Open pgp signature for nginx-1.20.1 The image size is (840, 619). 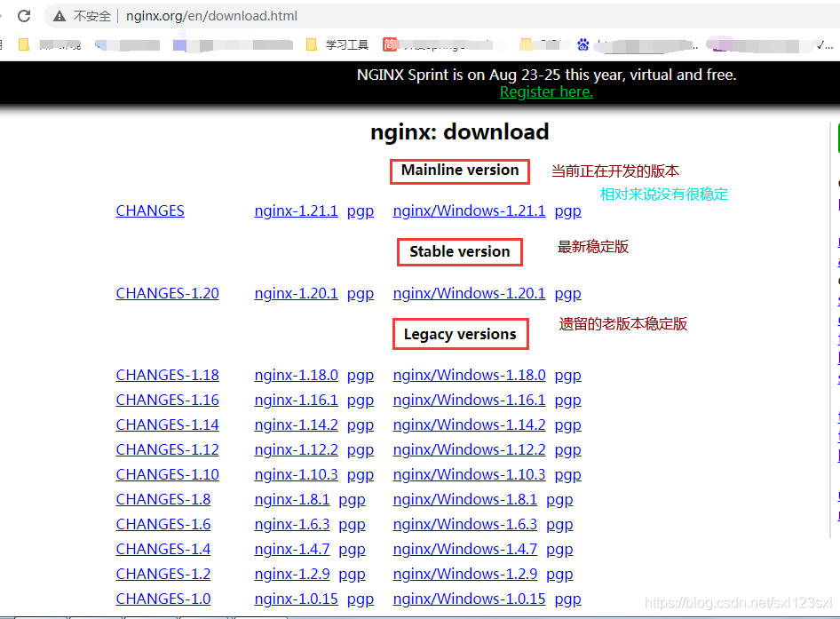click(x=361, y=294)
